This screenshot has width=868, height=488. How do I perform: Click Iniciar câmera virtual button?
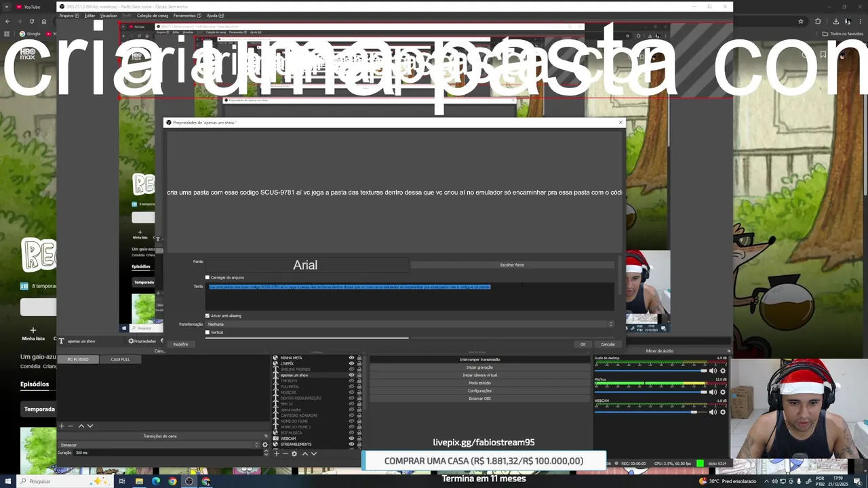tap(479, 375)
